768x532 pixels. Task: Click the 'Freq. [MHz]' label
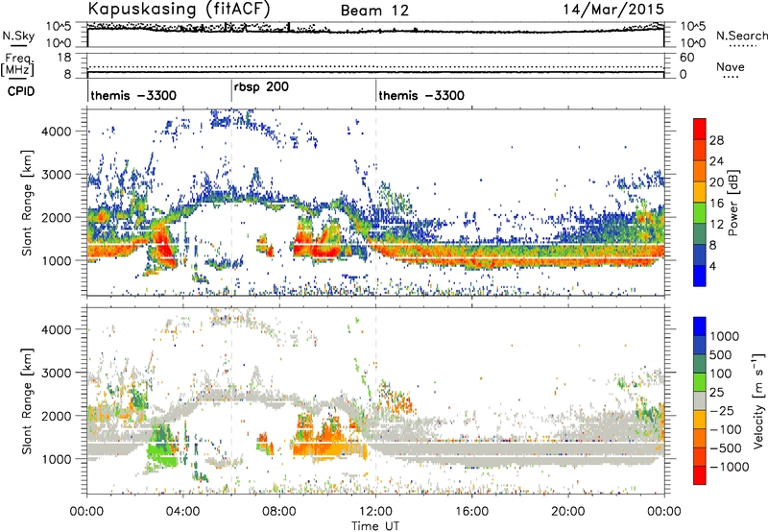click(17, 64)
